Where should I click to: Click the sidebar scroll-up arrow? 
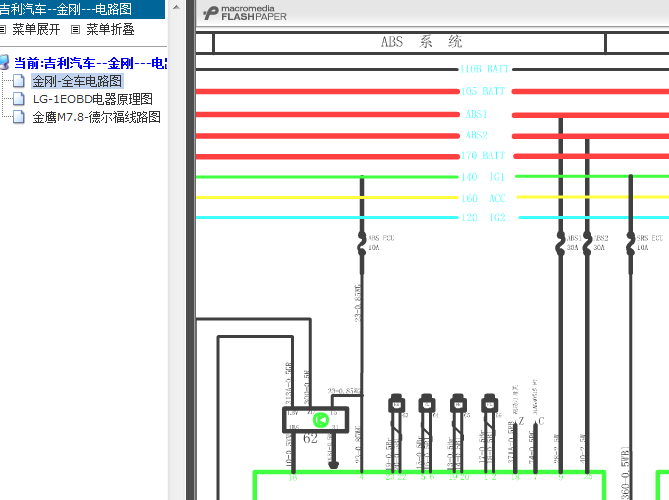178,8
